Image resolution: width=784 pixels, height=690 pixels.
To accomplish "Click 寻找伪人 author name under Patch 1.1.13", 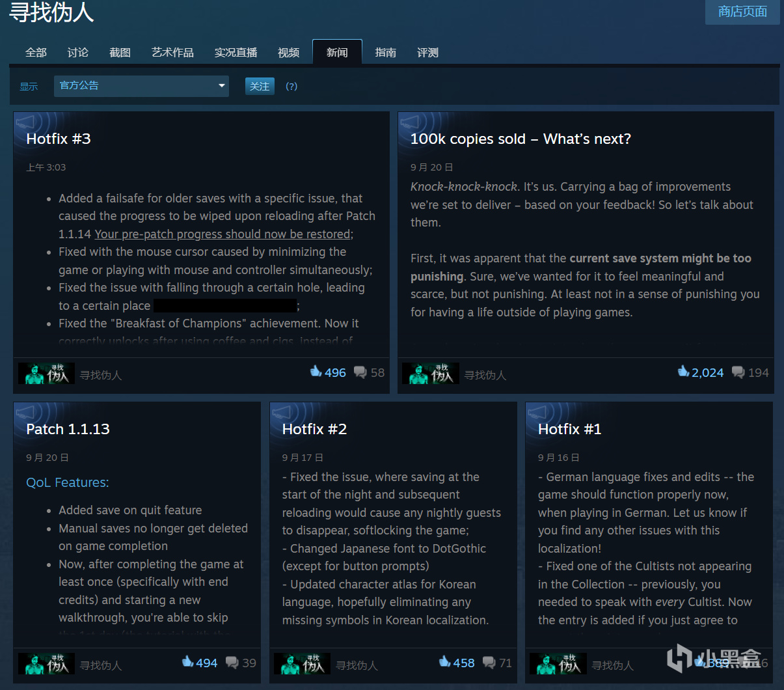I will (x=101, y=665).
